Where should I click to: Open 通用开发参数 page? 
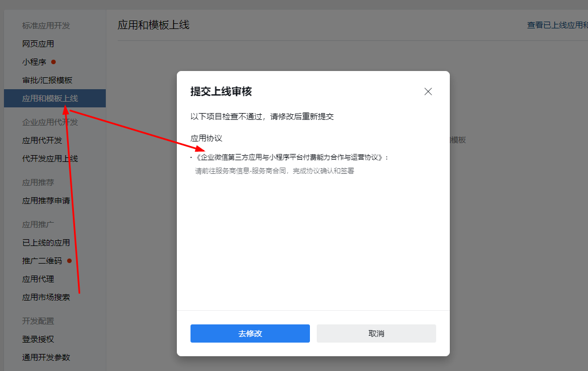click(x=46, y=357)
